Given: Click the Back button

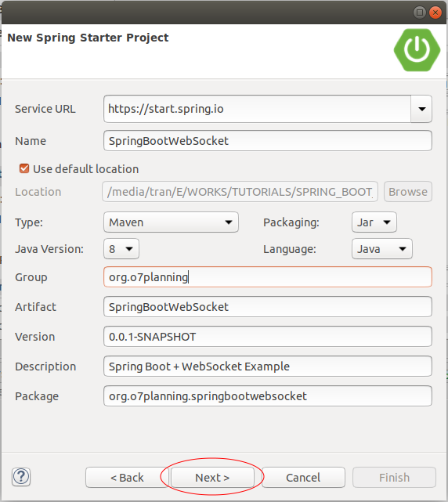Looking at the screenshot, I should (127, 478).
